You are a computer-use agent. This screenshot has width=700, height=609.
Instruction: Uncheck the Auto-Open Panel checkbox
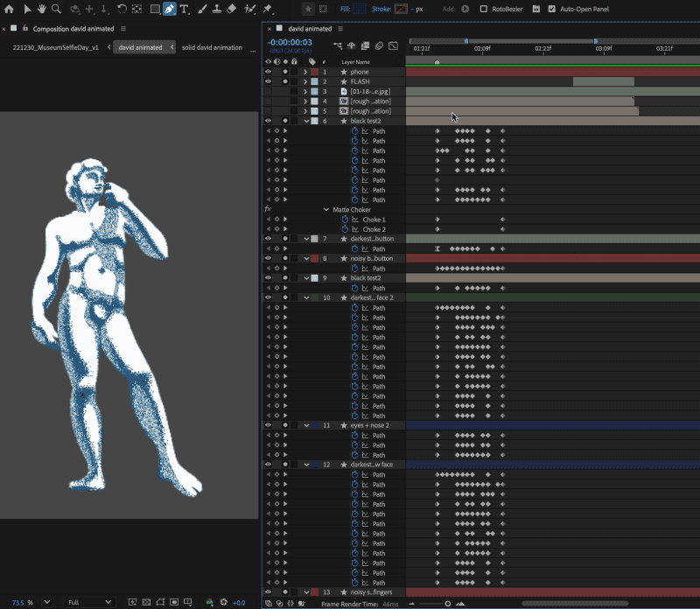click(x=552, y=9)
